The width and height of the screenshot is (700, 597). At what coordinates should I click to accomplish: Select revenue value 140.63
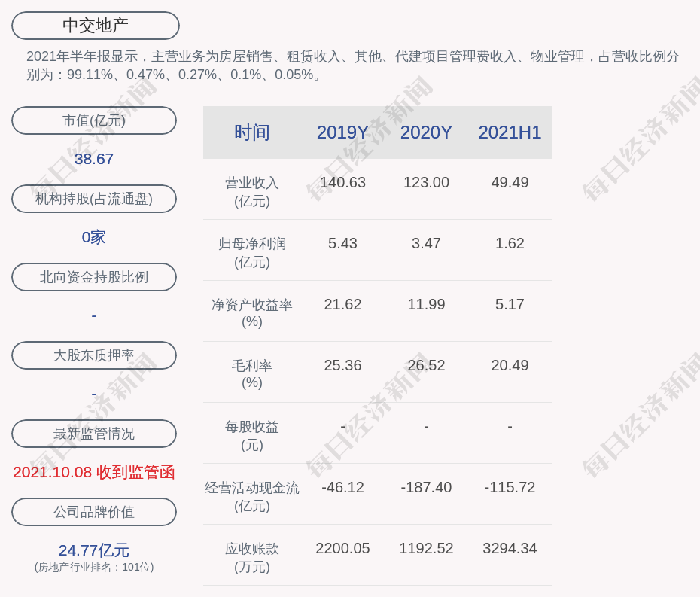tap(342, 182)
